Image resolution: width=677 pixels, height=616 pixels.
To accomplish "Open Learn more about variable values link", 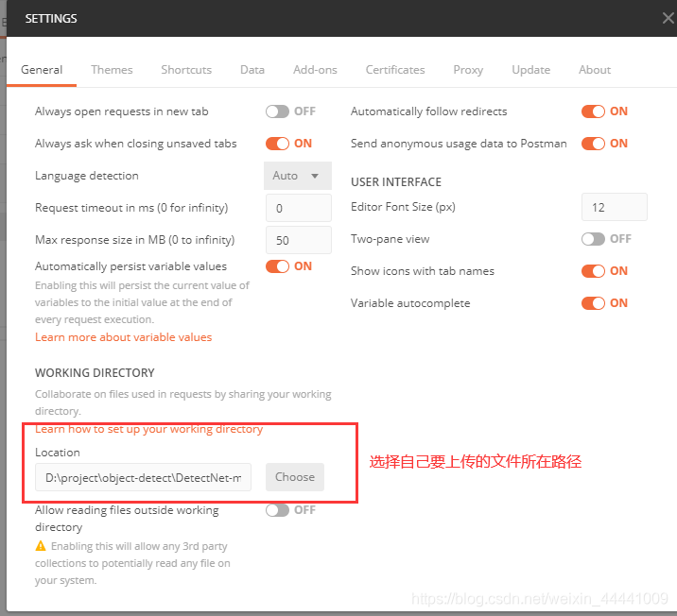I will click(124, 337).
